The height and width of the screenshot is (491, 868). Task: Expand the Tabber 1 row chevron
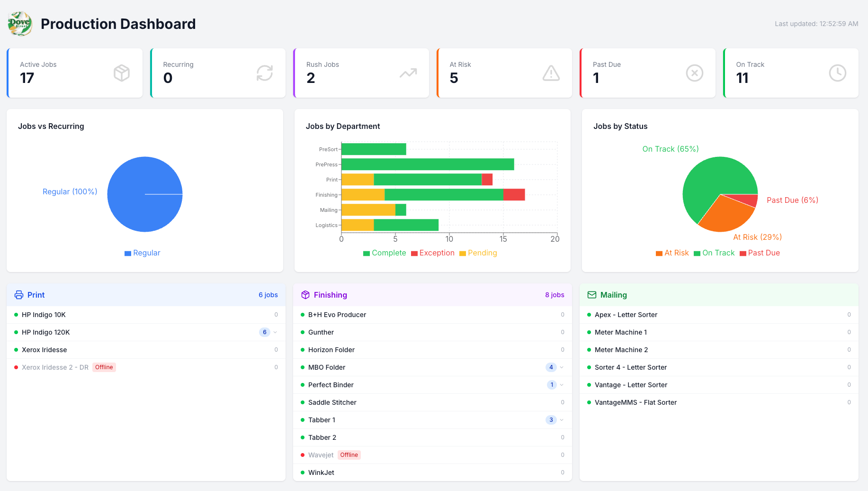pos(562,420)
